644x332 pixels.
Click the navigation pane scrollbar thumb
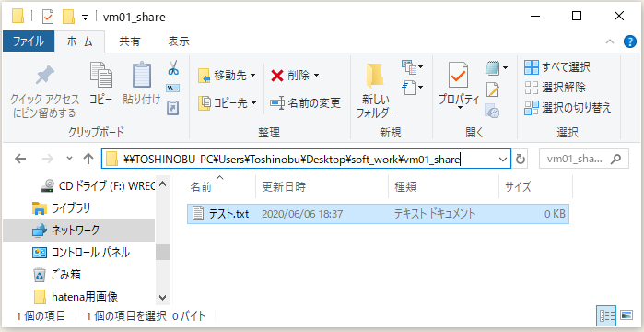tap(163, 252)
